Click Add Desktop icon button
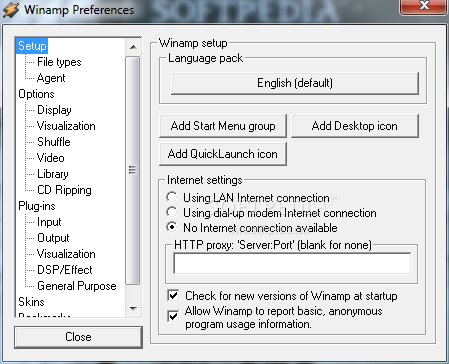 pyautogui.click(x=355, y=126)
